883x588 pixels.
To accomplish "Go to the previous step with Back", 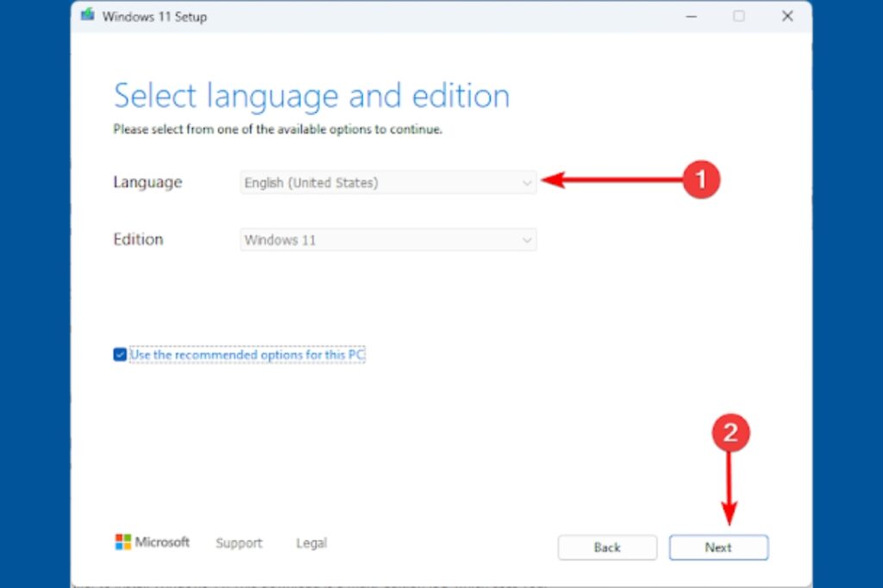I will tap(606, 547).
